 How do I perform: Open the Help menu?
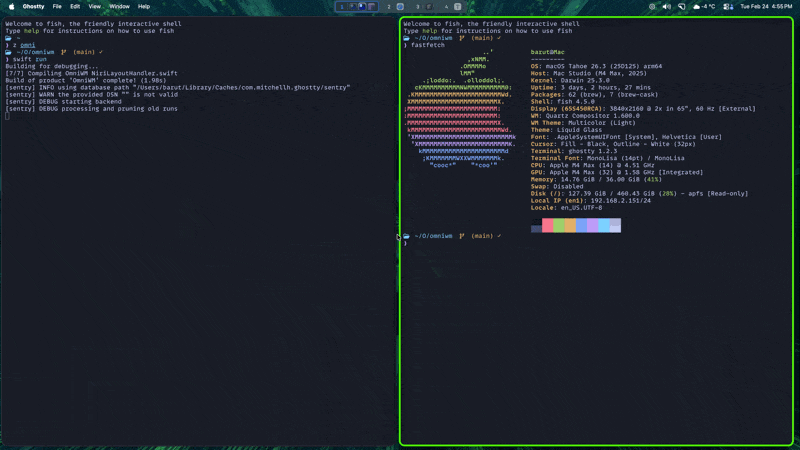[144, 7]
